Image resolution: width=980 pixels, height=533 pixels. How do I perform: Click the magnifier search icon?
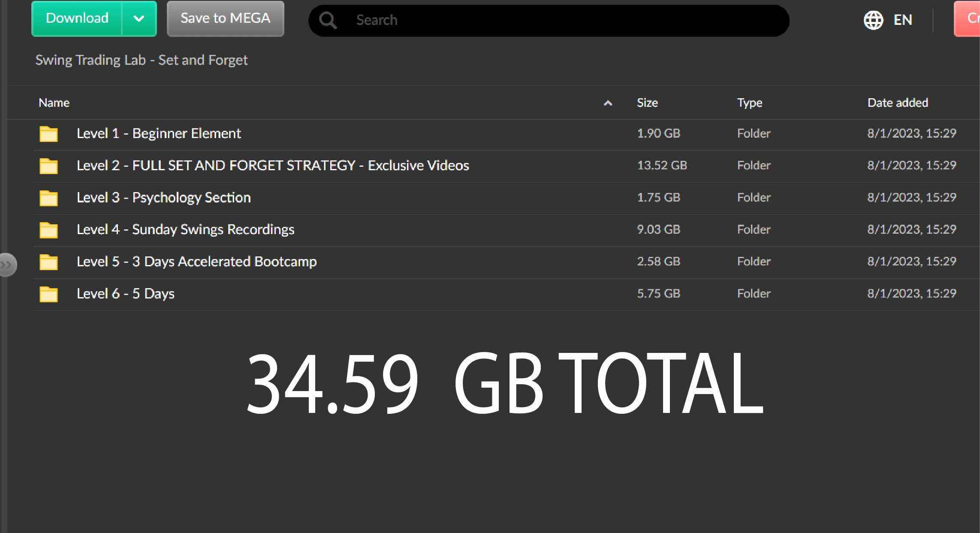pyautogui.click(x=328, y=20)
